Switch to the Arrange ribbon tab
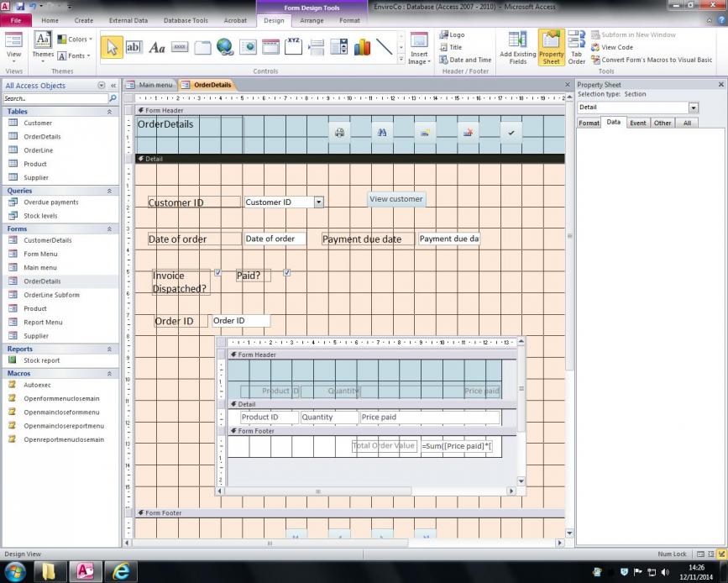The width and height of the screenshot is (728, 583). pyautogui.click(x=312, y=20)
